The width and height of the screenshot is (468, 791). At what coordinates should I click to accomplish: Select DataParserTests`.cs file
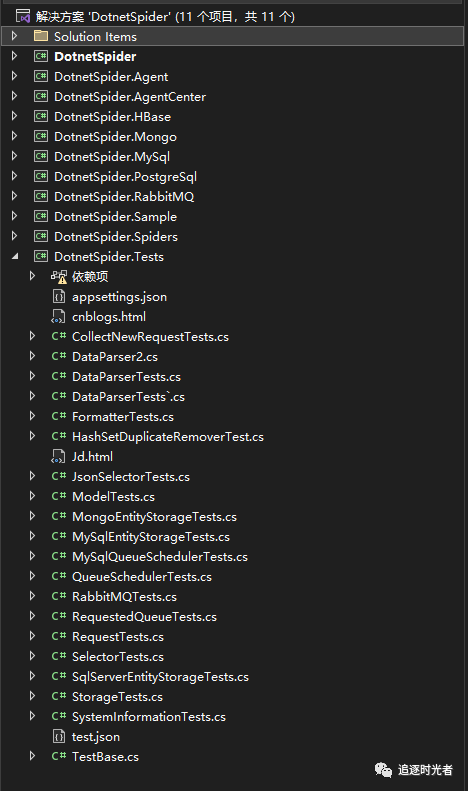(129, 397)
